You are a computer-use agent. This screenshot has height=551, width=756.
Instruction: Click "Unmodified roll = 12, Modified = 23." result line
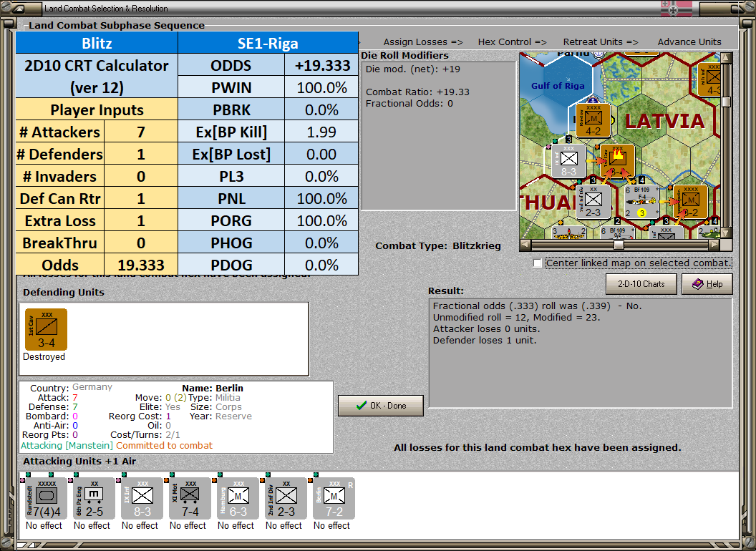point(516,317)
